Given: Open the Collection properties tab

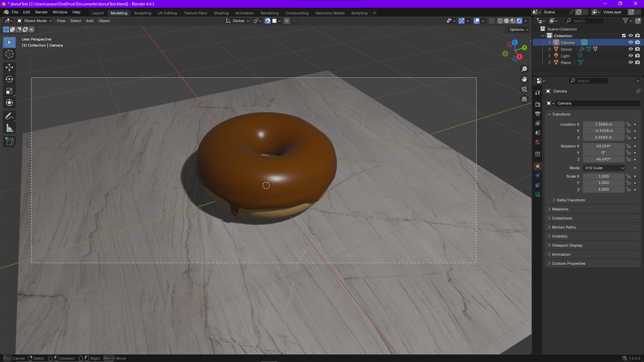Looking at the screenshot, I should point(538,154).
